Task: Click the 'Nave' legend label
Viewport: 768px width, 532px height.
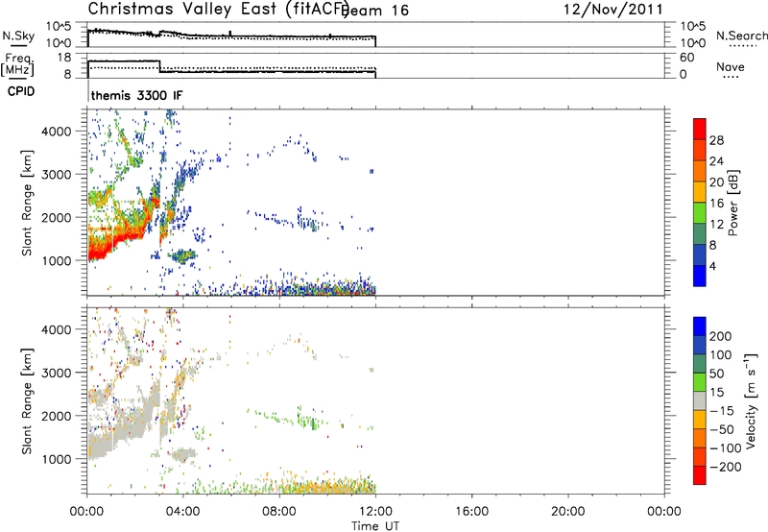Action: click(x=731, y=66)
